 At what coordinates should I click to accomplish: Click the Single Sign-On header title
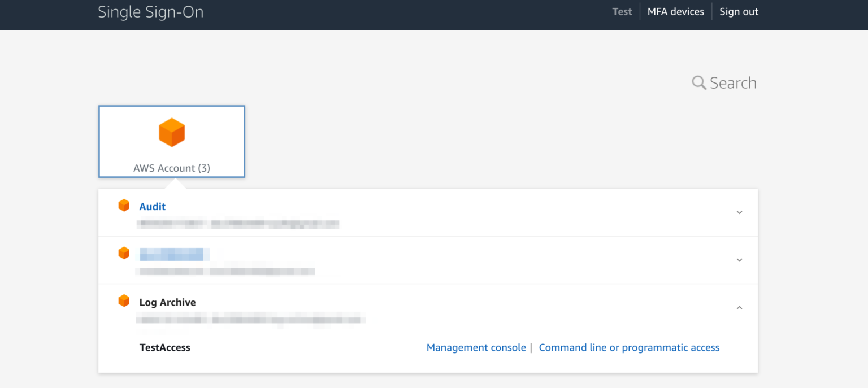150,11
